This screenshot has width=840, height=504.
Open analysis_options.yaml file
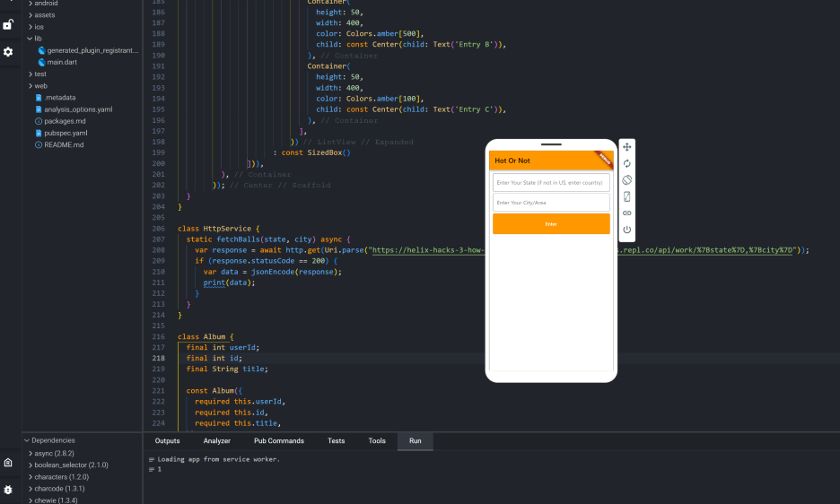78,109
